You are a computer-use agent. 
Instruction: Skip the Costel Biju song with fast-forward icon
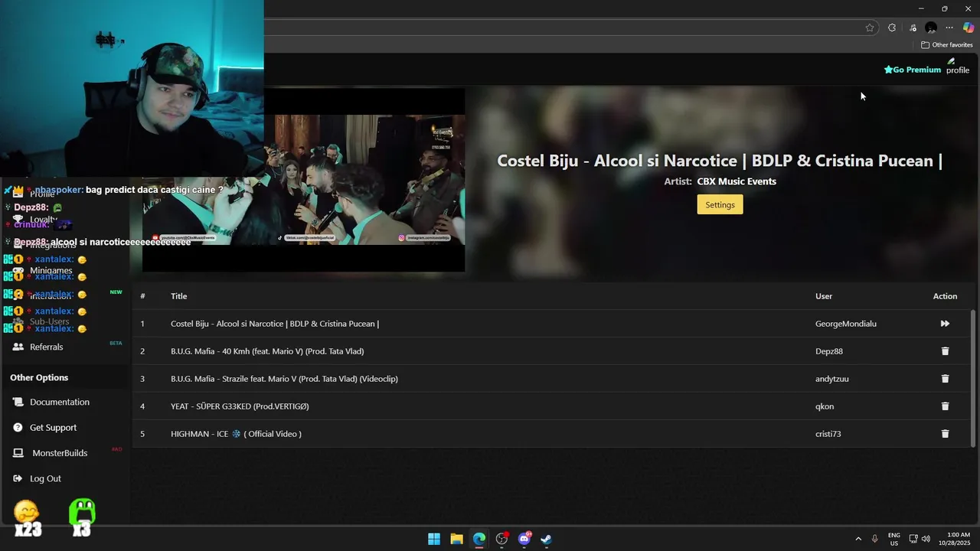point(945,324)
